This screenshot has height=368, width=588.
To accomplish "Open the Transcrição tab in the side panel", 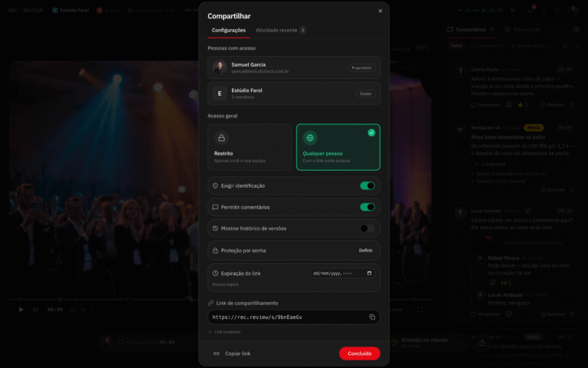I will pos(523,30).
